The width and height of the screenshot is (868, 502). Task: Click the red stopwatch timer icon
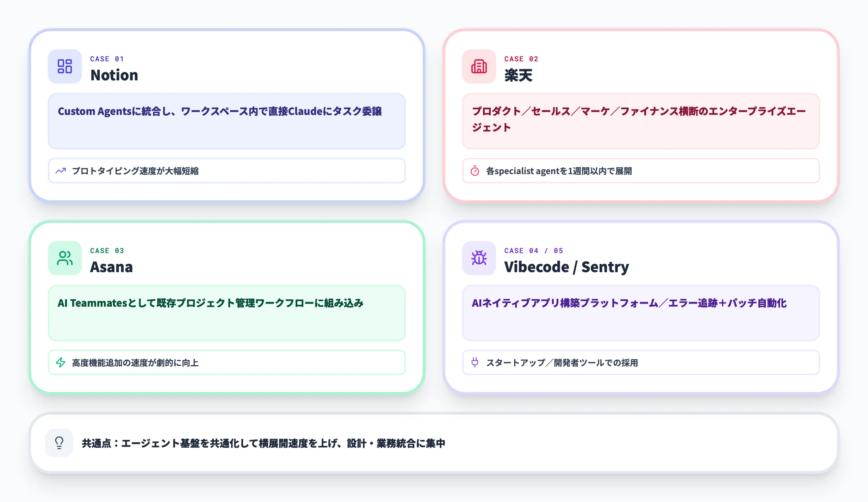475,171
